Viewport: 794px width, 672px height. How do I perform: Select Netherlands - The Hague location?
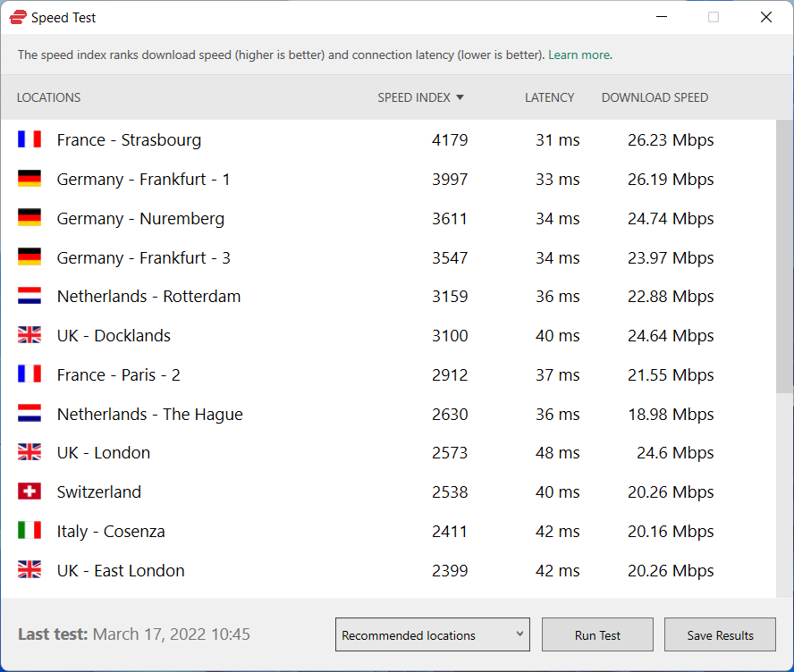pyautogui.click(x=150, y=414)
